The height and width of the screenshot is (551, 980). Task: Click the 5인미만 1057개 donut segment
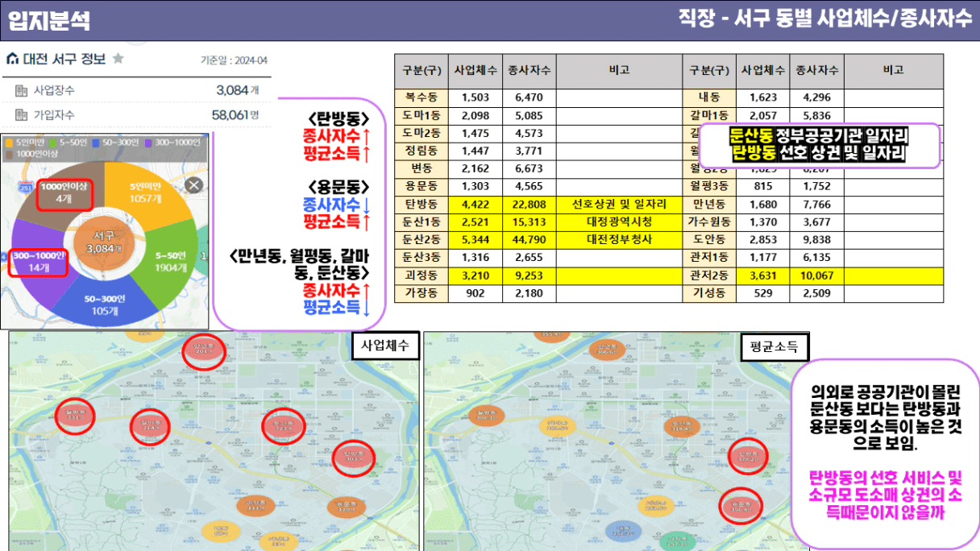pos(145,191)
